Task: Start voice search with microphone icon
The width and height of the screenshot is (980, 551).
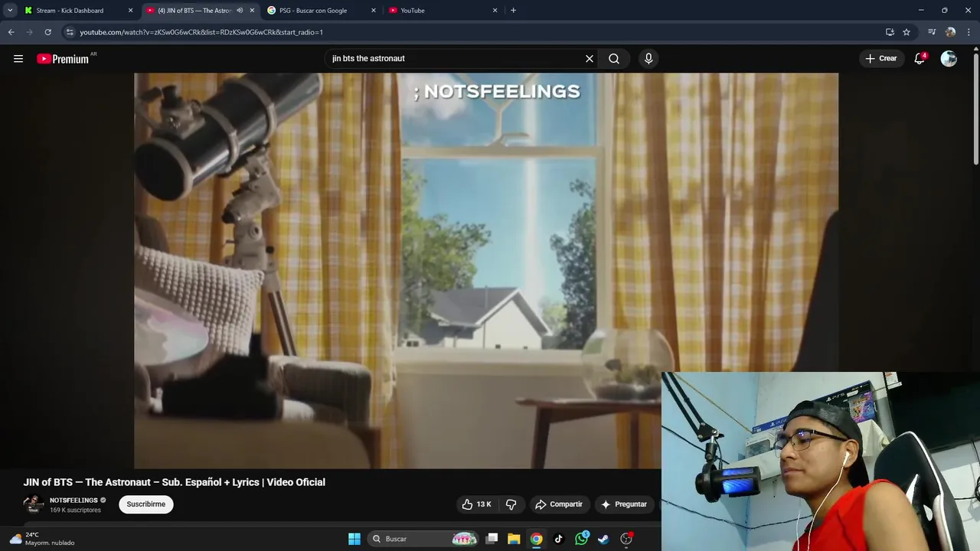Action: pos(648,58)
